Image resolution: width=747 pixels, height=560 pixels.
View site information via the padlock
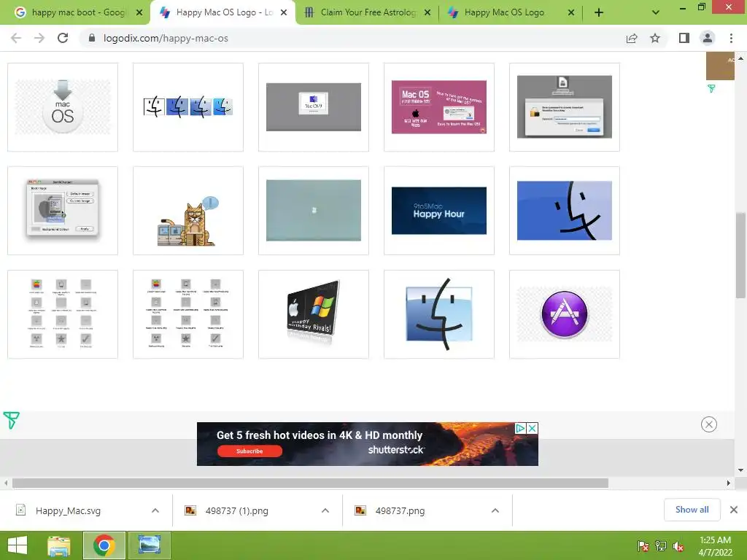click(92, 38)
